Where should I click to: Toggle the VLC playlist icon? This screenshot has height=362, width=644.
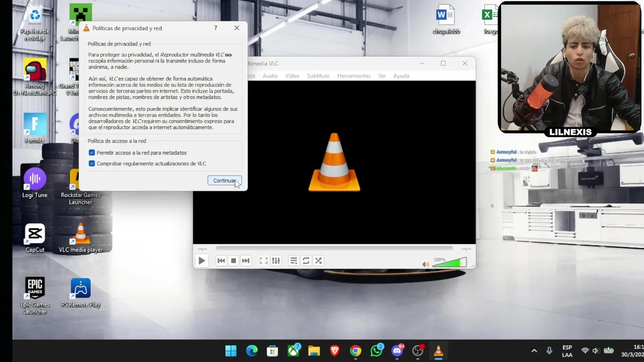(x=294, y=260)
